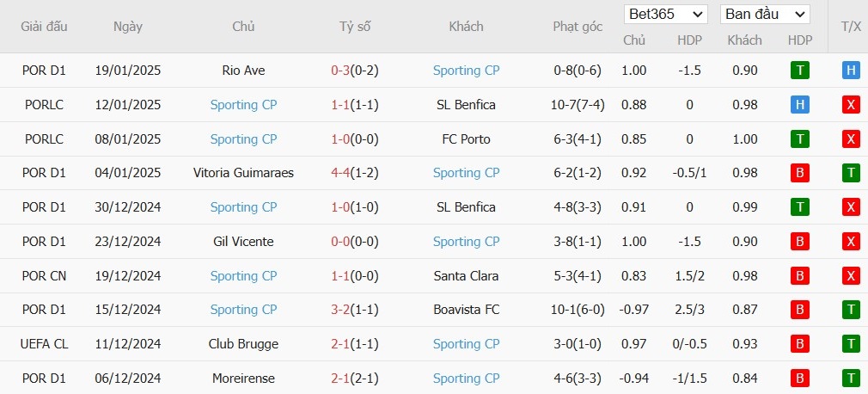The image size is (868, 394).
Task: Click the red X badge in FC Porto row
Action: click(x=851, y=139)
